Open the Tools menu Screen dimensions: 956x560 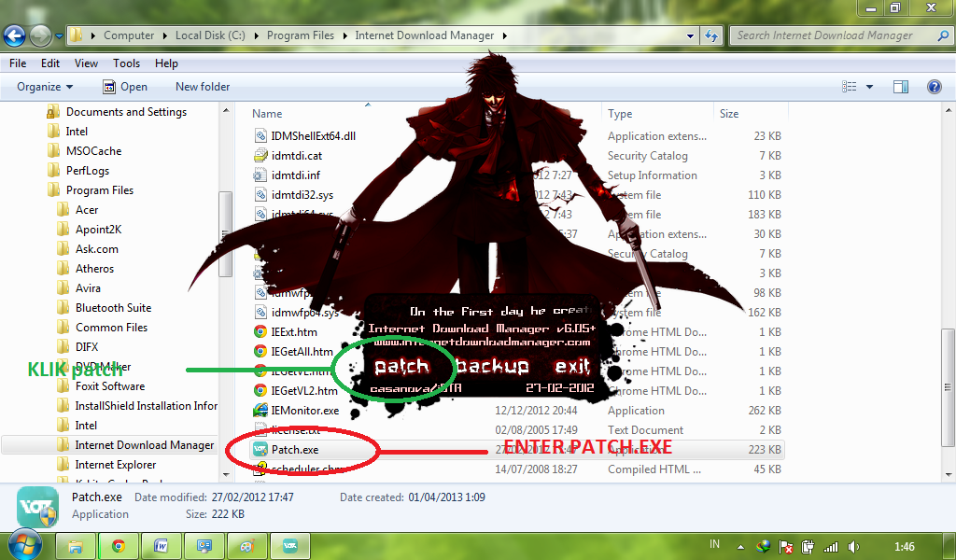(x=126, y=63)
